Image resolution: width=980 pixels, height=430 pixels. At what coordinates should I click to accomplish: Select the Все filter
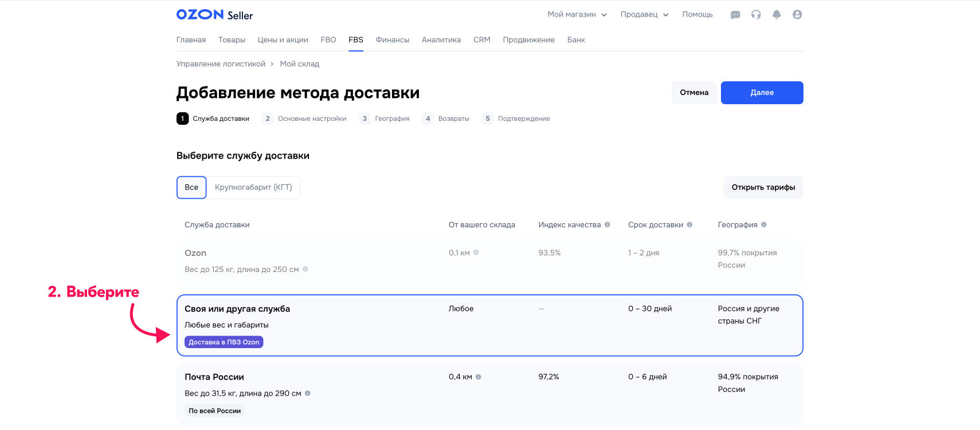tap(191, 187)
